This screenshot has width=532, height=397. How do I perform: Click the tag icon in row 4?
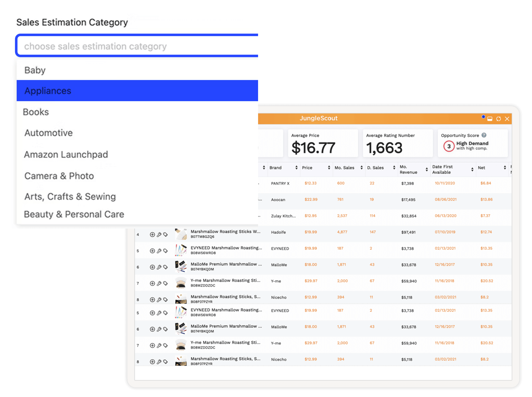point(165,235)
